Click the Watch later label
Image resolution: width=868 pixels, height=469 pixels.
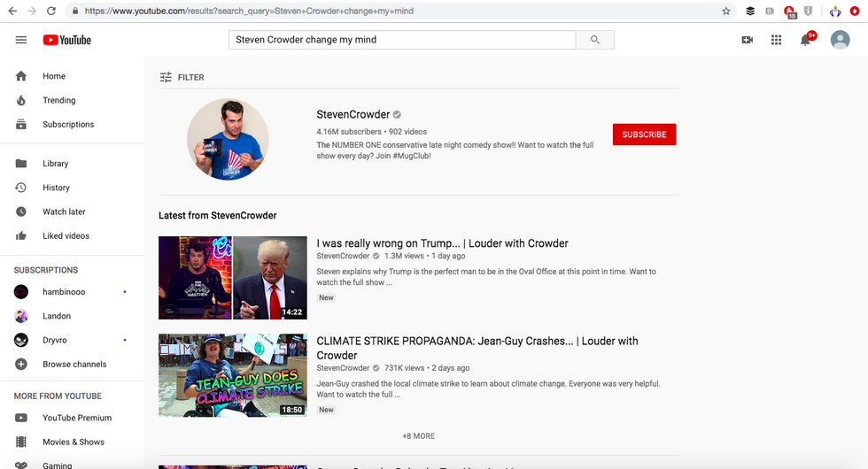click(x=64, y=211)
